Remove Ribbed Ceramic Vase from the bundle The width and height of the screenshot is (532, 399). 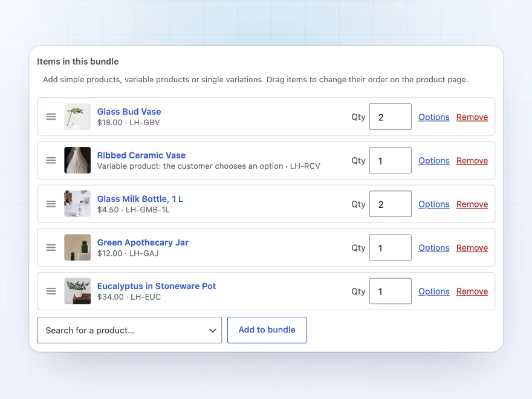click(x=472, y=161)
